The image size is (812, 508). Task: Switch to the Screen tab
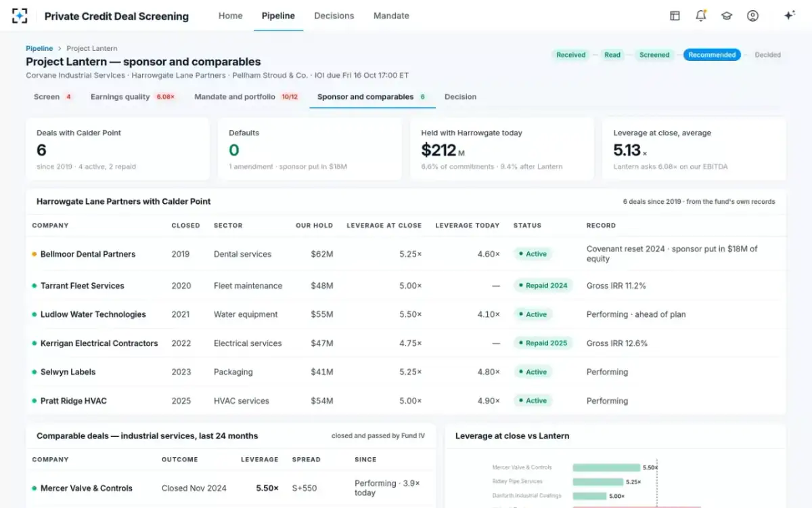(53, 97)
